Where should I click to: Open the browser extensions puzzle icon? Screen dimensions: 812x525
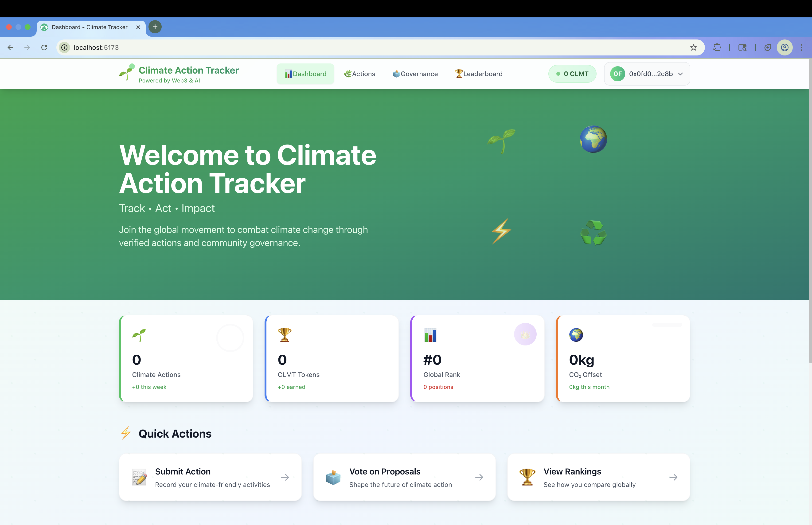pos(717,47)
